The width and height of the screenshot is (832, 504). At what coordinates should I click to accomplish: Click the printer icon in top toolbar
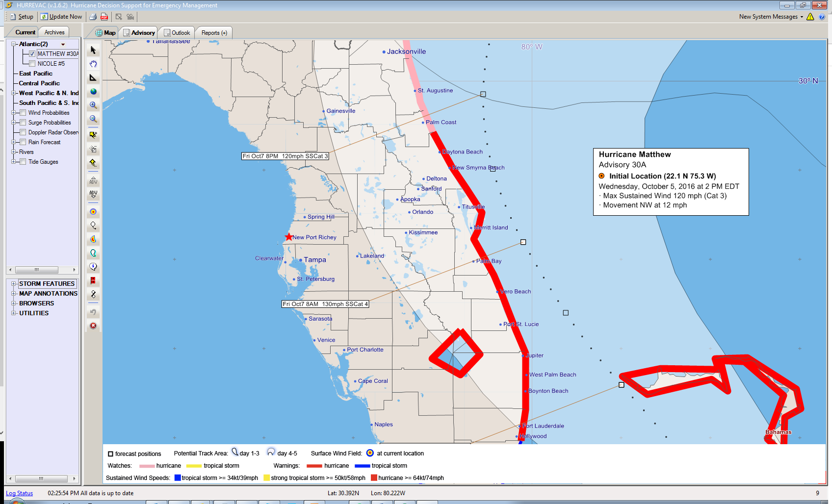coord(93,17)
